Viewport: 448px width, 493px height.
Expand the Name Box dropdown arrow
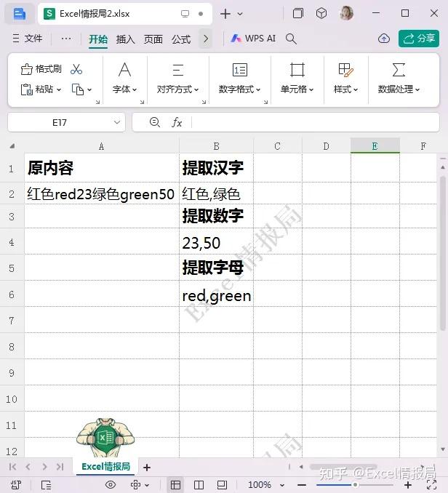pyautogui.click(x=117, y=122)
